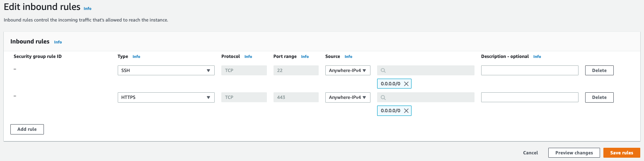Click the source search field for HTTPS rule
Image resolution: width=644 pixels, height=161 pixels.
426,97
